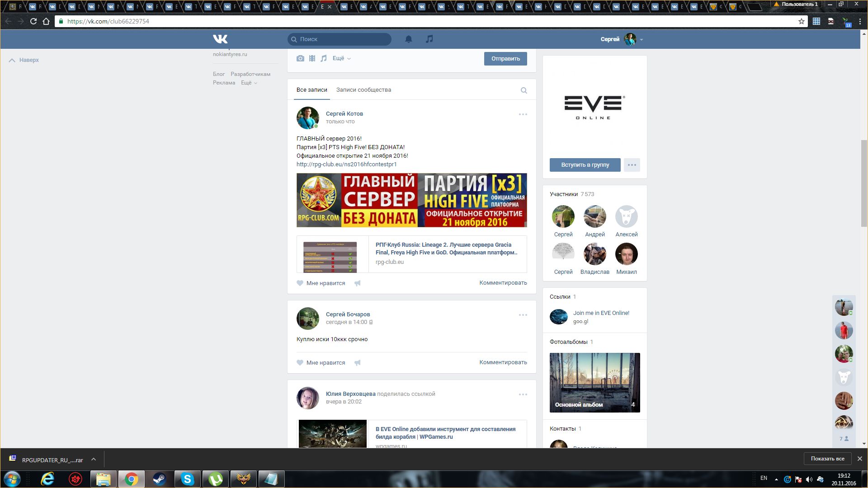Expand the Ещё footer links menu
The image size is (868, 488).
[x=249, y=83]
